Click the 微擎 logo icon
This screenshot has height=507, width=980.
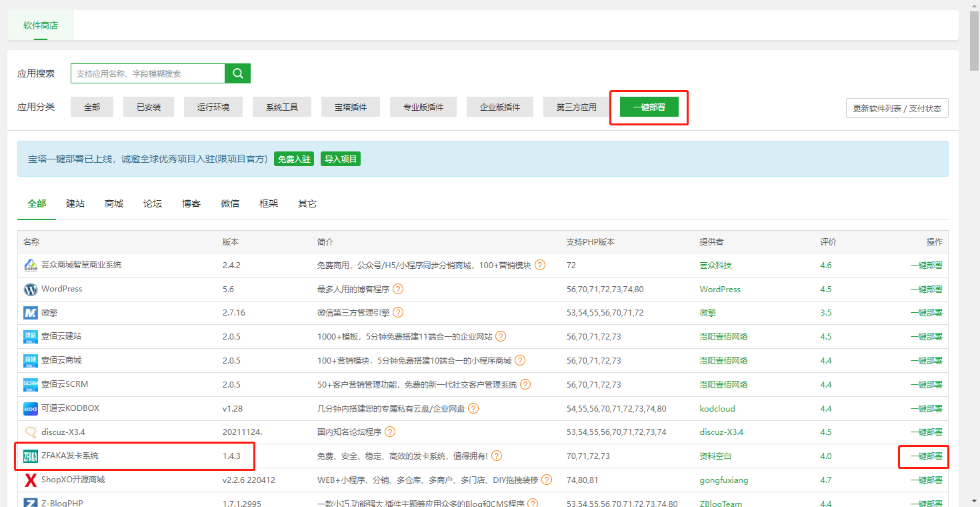(31, 313)
